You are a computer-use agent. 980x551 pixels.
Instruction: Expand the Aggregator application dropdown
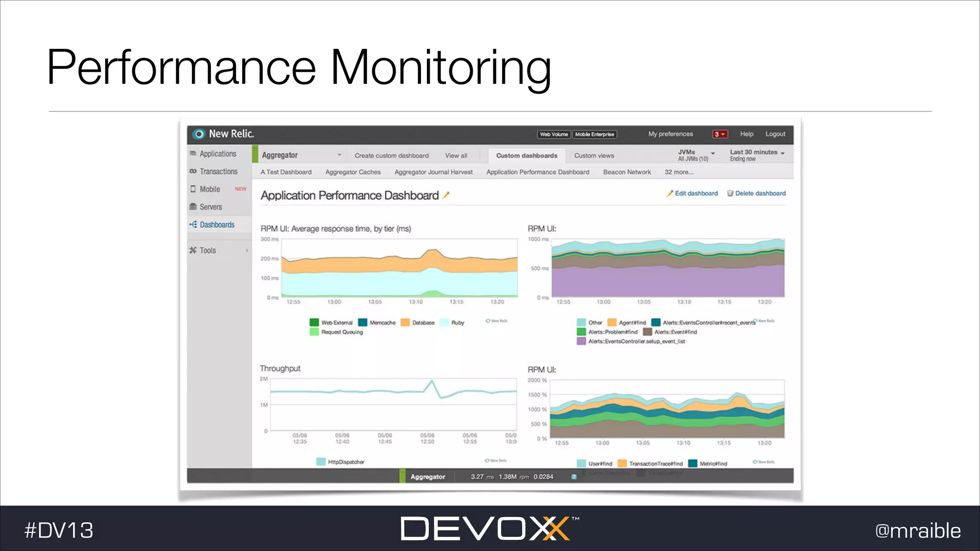coord(339,155)
